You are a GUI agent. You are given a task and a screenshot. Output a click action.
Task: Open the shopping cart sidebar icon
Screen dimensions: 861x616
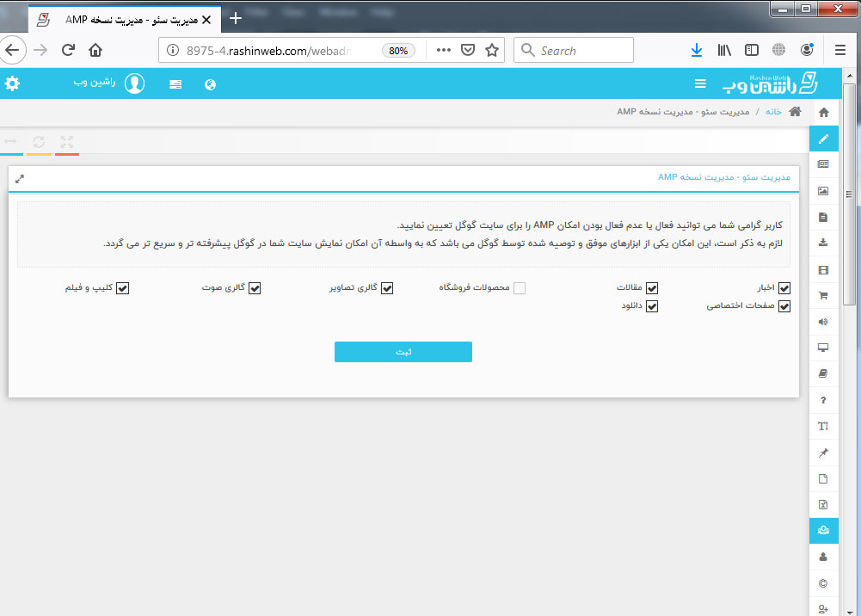point(823,296)
